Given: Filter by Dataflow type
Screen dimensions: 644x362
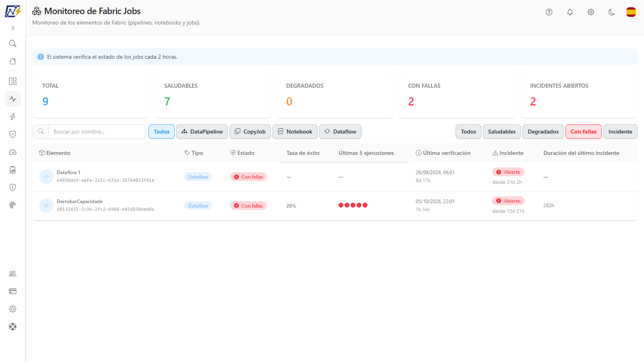Looking at the screenshot, I should pyautogui.click(x=340, y=132).
